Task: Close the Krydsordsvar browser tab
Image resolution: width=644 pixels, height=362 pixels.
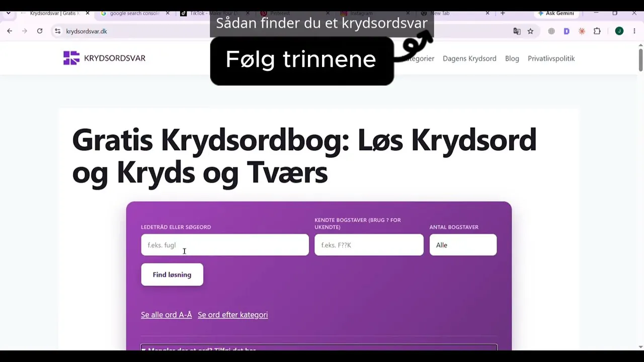Action: 87,13
